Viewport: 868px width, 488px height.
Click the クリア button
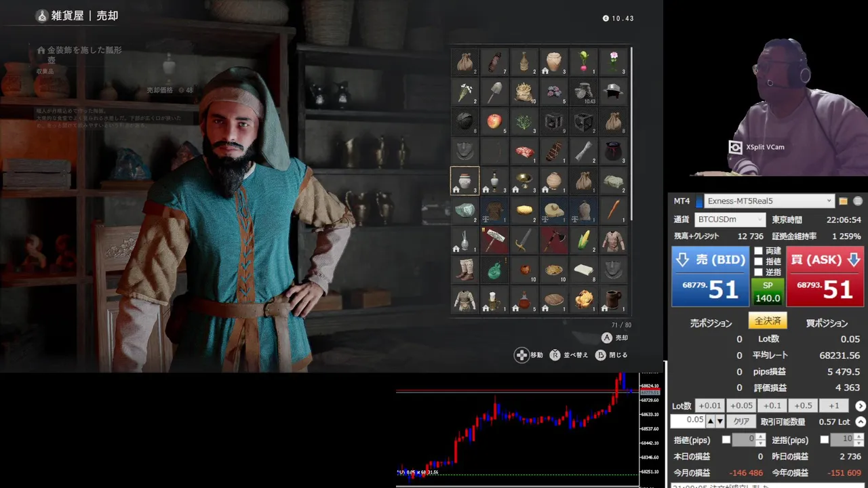[x=742, y=422]
